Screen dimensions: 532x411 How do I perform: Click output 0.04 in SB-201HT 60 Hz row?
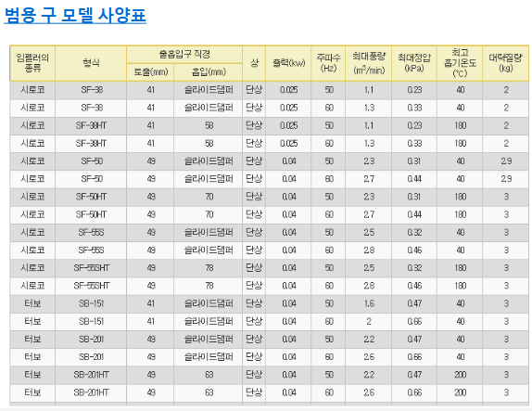[289, 392]
